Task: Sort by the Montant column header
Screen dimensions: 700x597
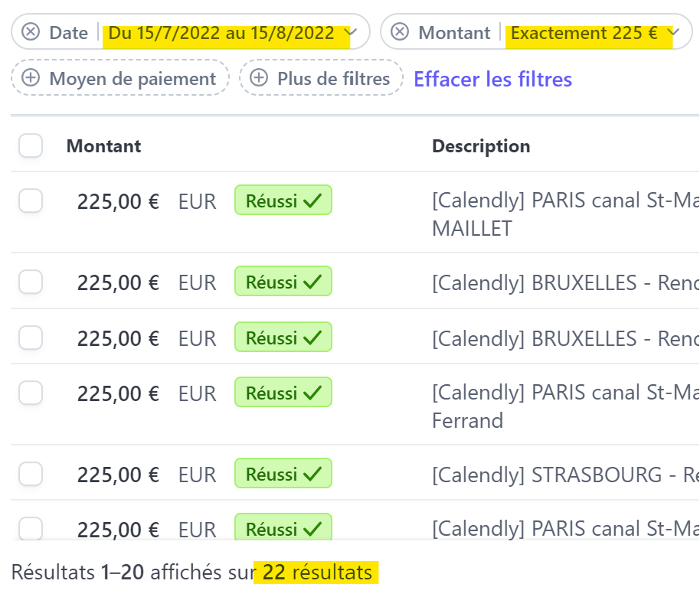Action: [x=103, y=146]
